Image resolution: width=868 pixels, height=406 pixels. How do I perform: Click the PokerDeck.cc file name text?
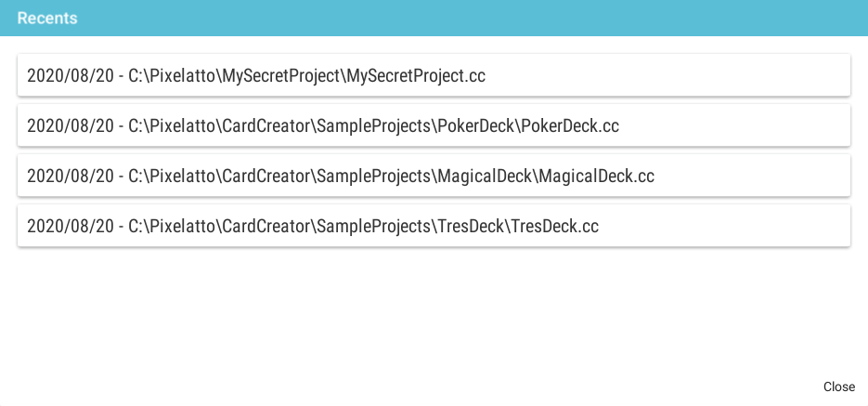pyautogui.click(x=569, y=126)
